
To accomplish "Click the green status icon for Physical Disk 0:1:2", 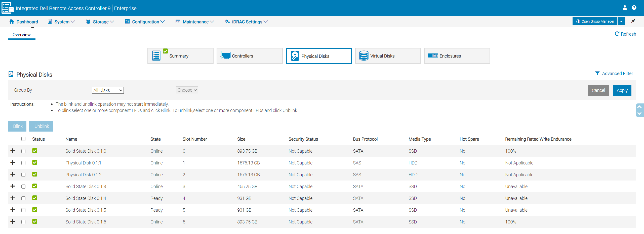I will (35, 174).
